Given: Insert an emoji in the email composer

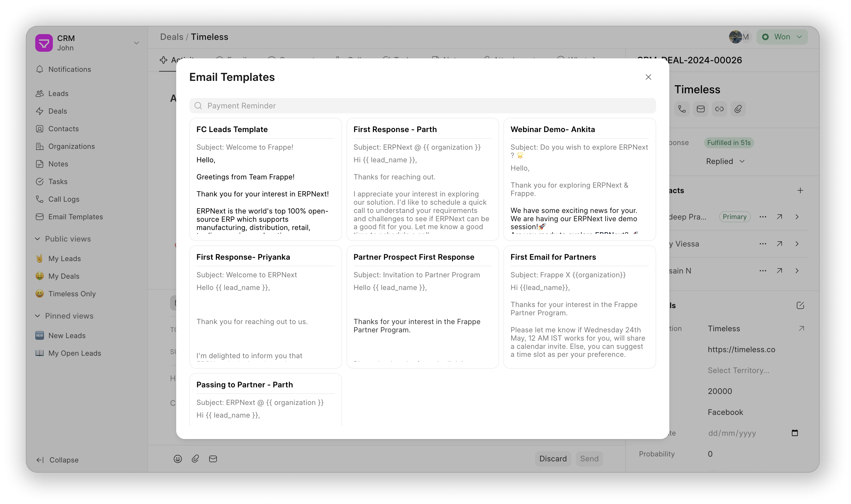Looking at the screenshot, I should (x=178, y=459).
